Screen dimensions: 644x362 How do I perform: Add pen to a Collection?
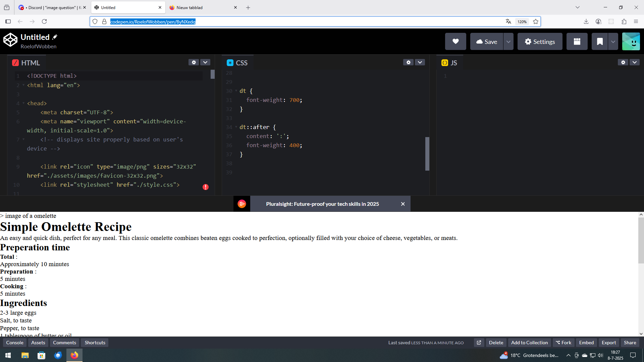point(529,343)
